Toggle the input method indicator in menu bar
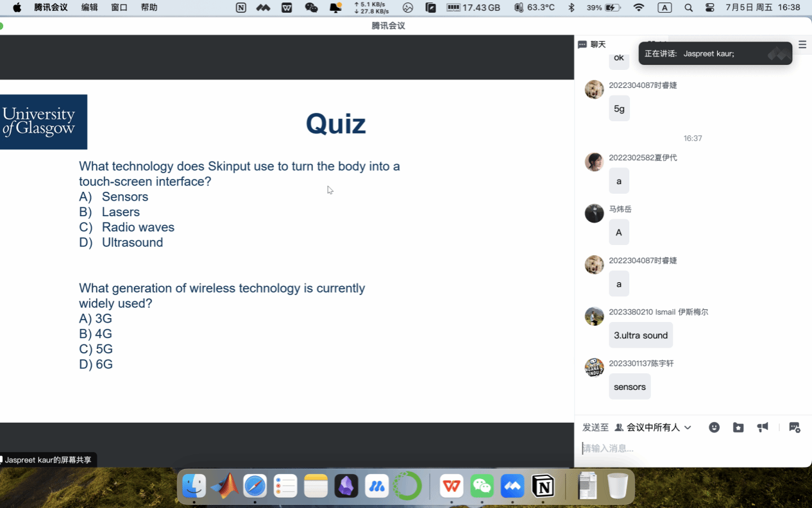 [664, 8]
